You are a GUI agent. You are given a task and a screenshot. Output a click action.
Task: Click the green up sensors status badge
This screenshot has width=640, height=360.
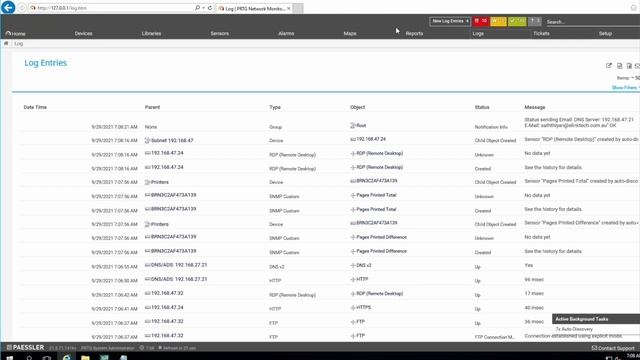(x=517, y=21)
